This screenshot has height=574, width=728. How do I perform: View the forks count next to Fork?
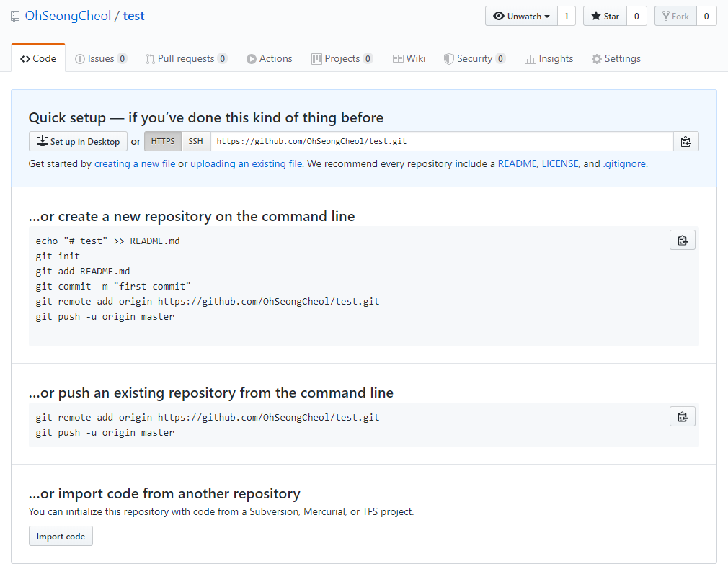point(706,17)
